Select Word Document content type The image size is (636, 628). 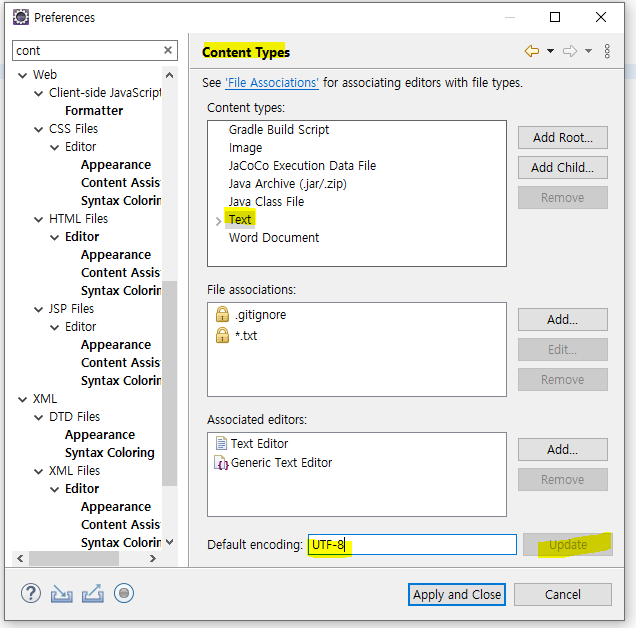(x=274, y=238)
